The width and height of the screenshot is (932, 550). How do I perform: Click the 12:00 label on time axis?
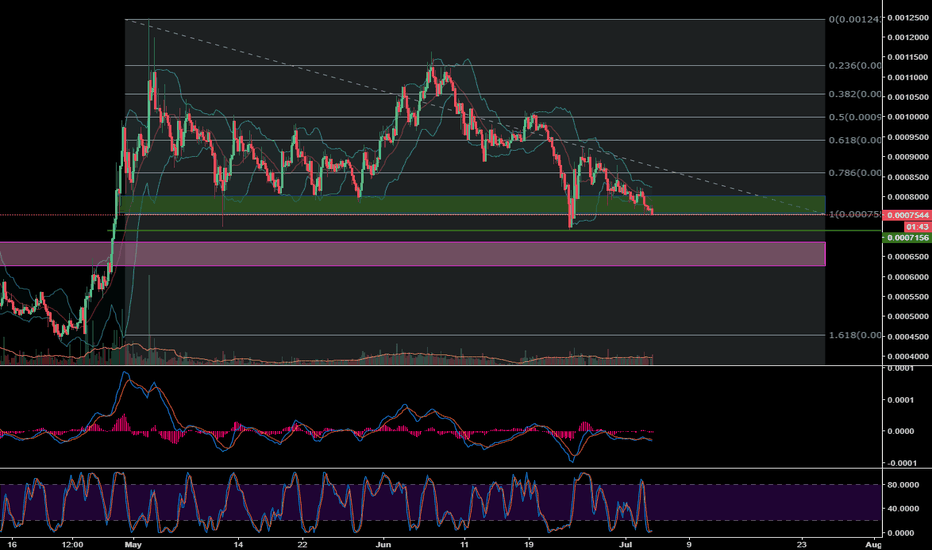tap(73, 544)
